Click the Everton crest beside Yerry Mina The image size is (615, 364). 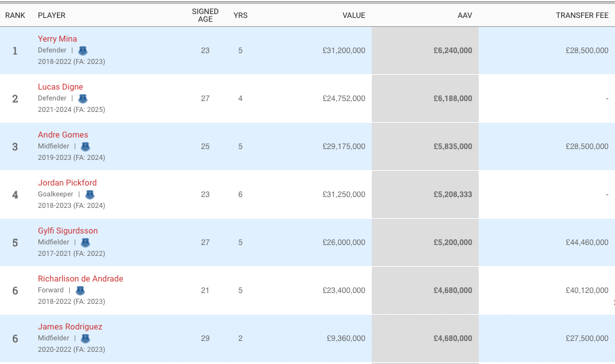(83, 51)
